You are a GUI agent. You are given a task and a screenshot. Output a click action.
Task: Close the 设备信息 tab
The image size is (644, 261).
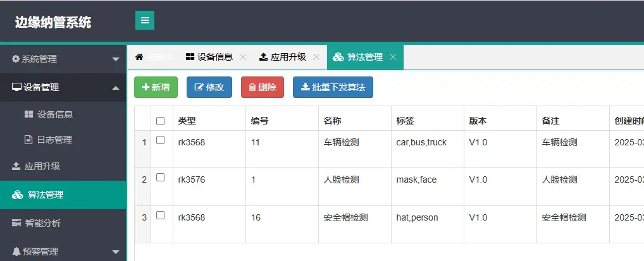pos(243,57)
